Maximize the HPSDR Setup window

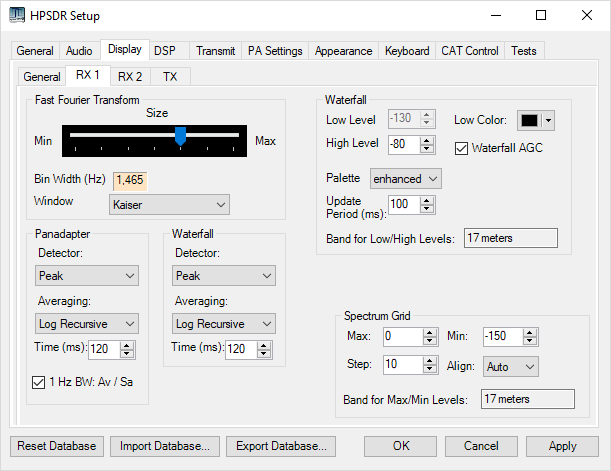pyautogui.click(x=541, y=16)
